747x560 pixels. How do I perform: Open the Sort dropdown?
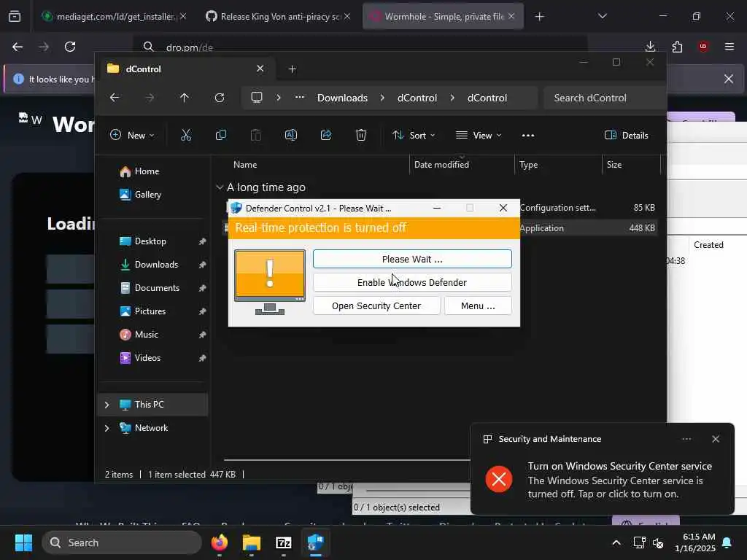click(x=414, y=135)
